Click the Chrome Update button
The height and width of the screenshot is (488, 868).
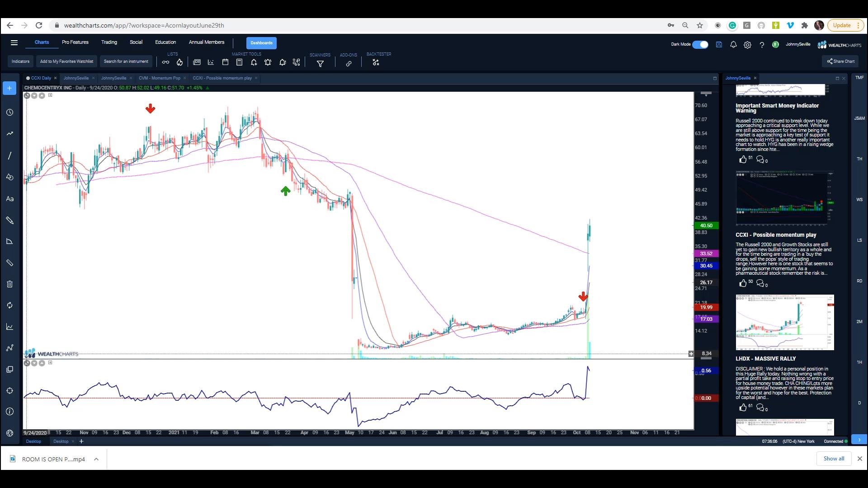(845, 25)
